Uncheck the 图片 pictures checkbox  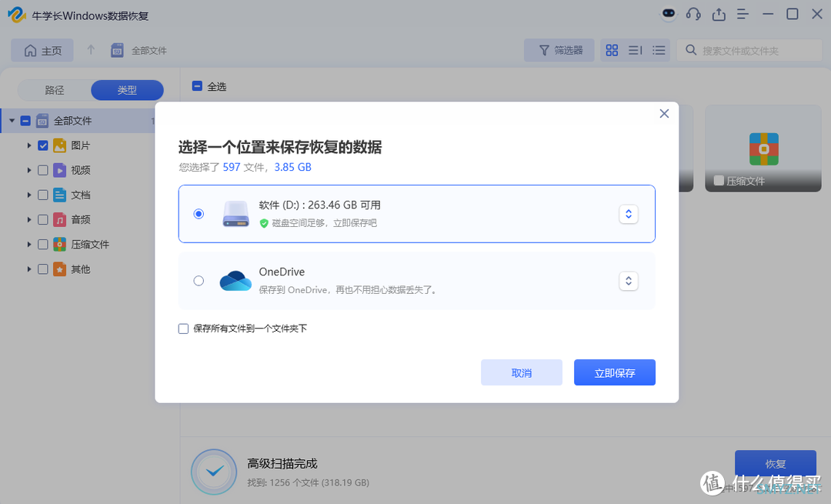[43, 145]
